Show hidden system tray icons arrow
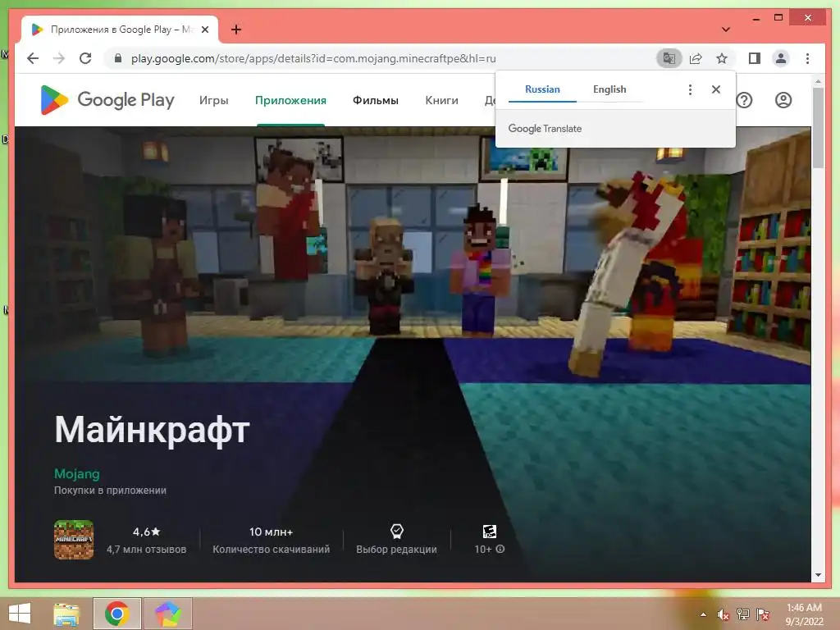840x630 pixels. pos(703,614)
